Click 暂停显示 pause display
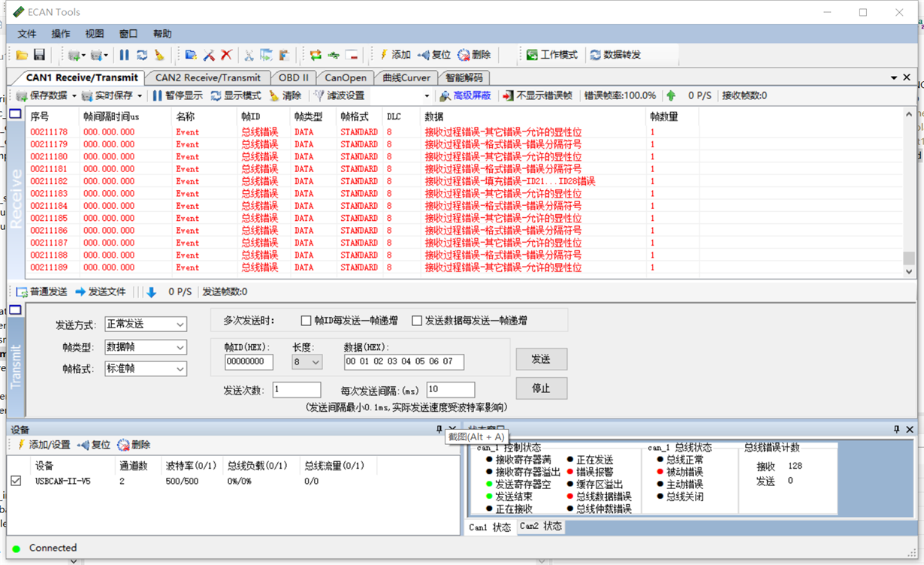The width and height of the screenshot is (924, 565). (x=177, y=95)
